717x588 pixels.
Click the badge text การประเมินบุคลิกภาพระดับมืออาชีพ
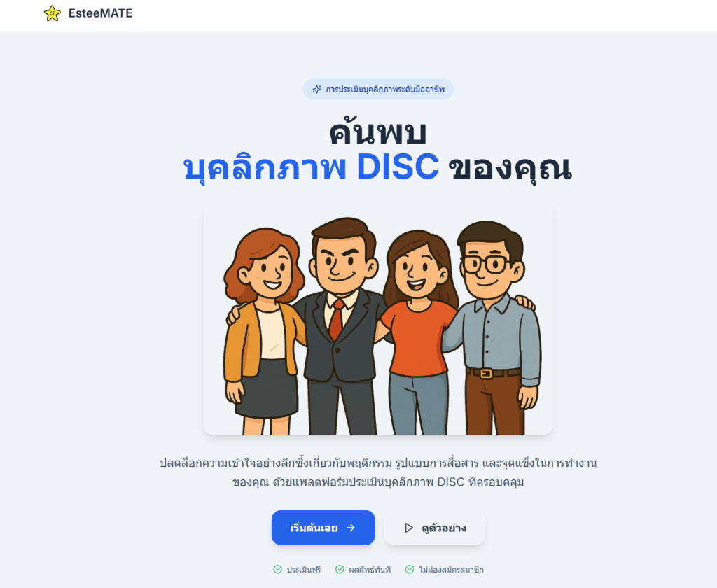click(x=385, y=89)
